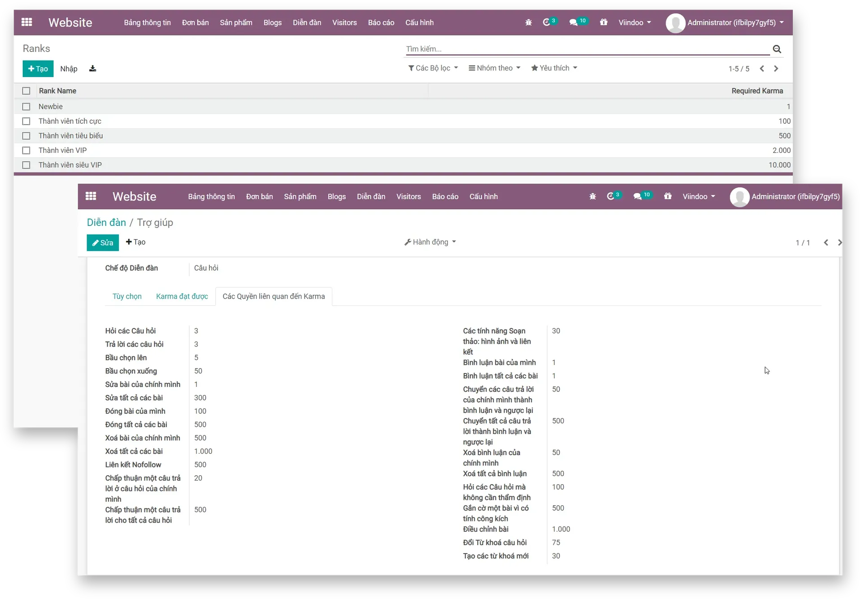The height and width of the screenshot is (616, 861).
Task: Switch to Tùy chọn tab
Action: click(x=127, y=296)
